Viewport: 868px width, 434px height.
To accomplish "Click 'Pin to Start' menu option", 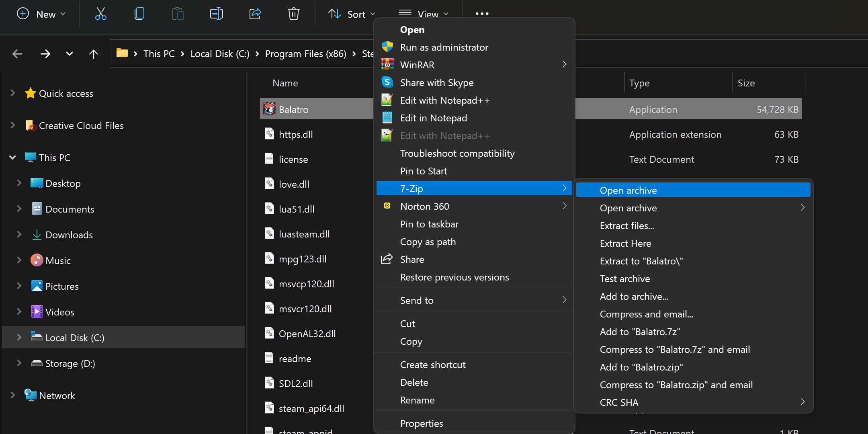I will tap(424, 170).
